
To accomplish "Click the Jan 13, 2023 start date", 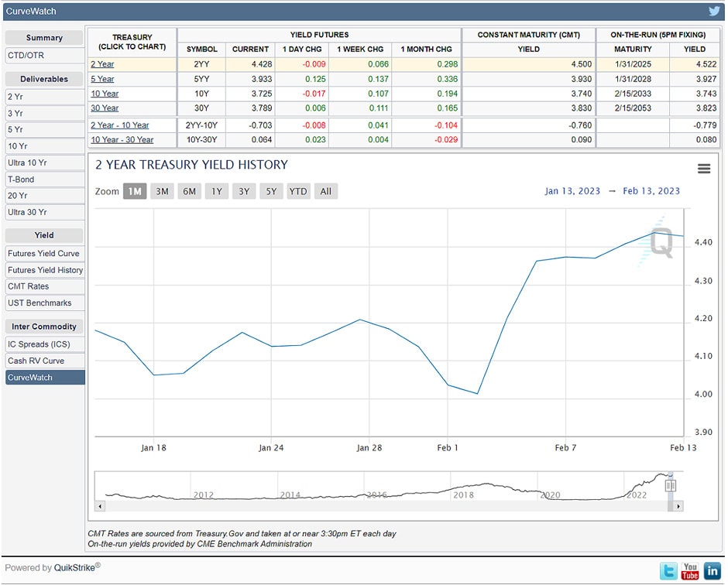I will pyautogui.click(x=572, y=191).
